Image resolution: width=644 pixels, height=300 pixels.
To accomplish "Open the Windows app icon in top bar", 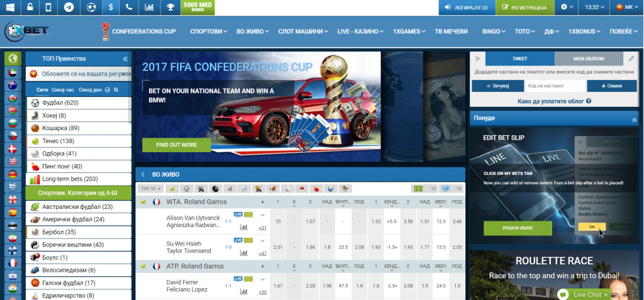I will click(10, 8).
